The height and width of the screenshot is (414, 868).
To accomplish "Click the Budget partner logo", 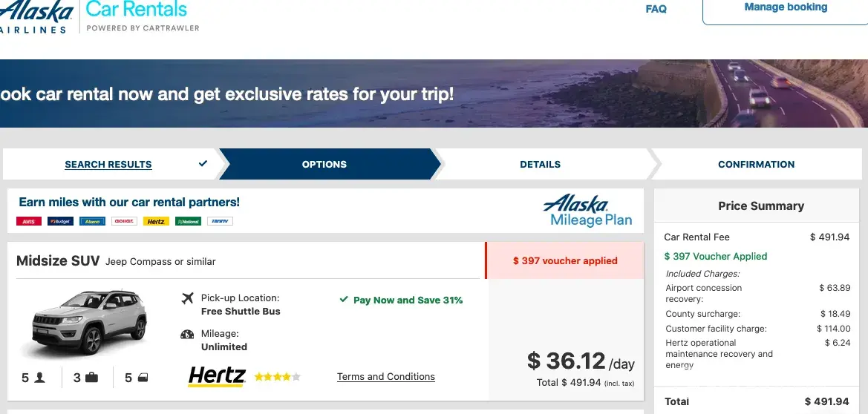I will 60,221.
